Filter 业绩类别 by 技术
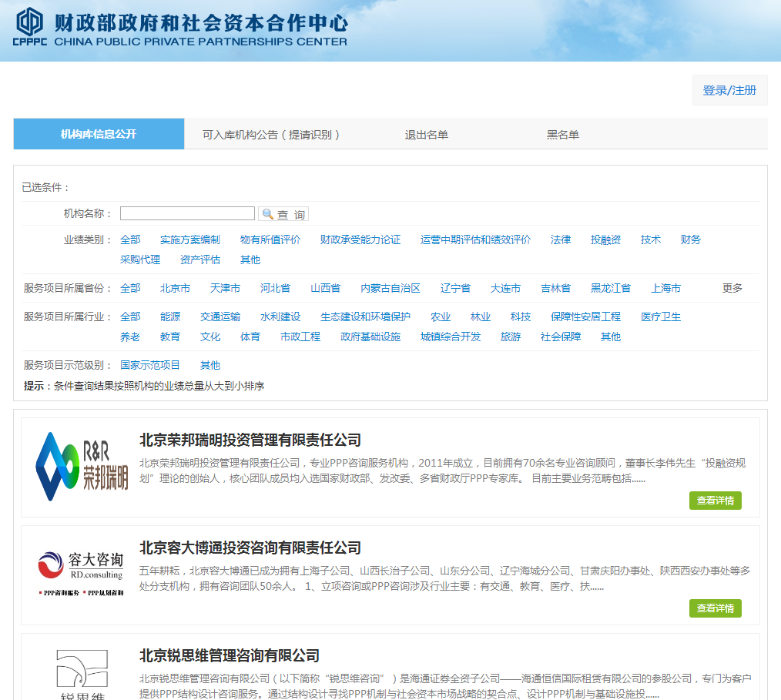Viewport: 781px width, 700px height. click(651, 239)
